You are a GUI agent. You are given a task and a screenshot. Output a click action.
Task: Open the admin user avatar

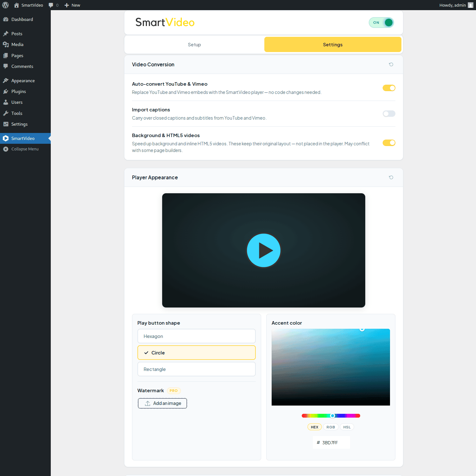click(x=470, y=5)
